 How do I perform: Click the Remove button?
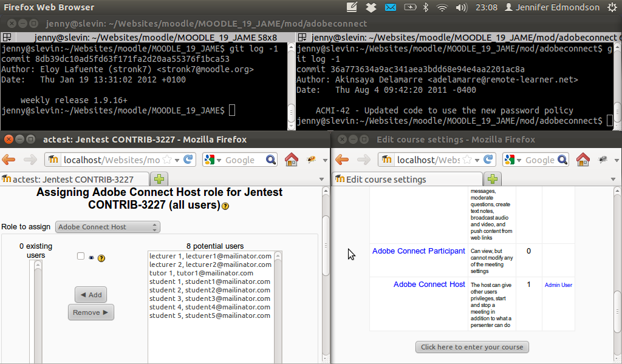(x=91, y=312)
